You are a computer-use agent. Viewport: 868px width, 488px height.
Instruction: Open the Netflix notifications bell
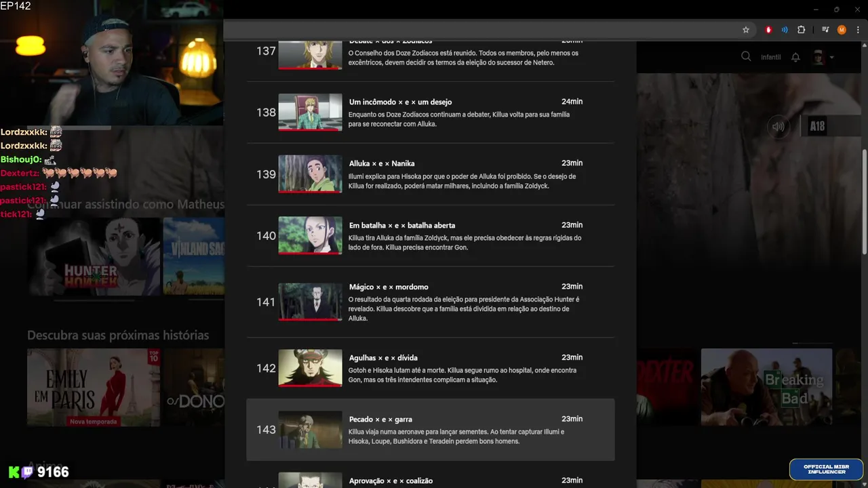pos(796,57)
